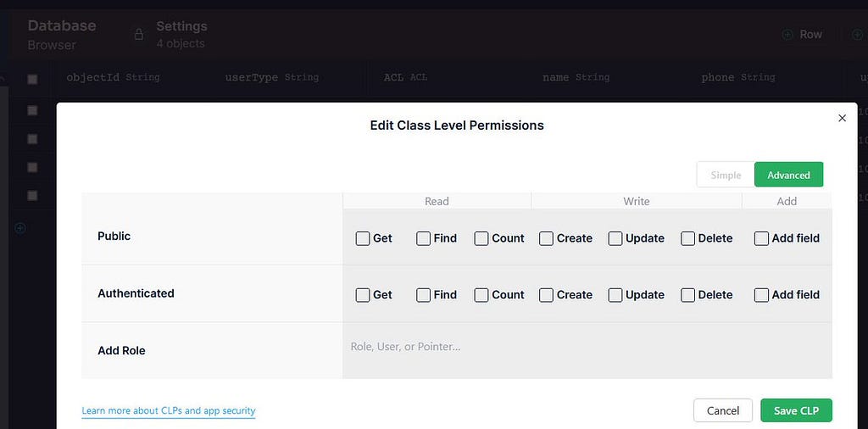868x429 pixels.
Task: Close the Edit Class Level Permissions dialog
Action: 842,118
